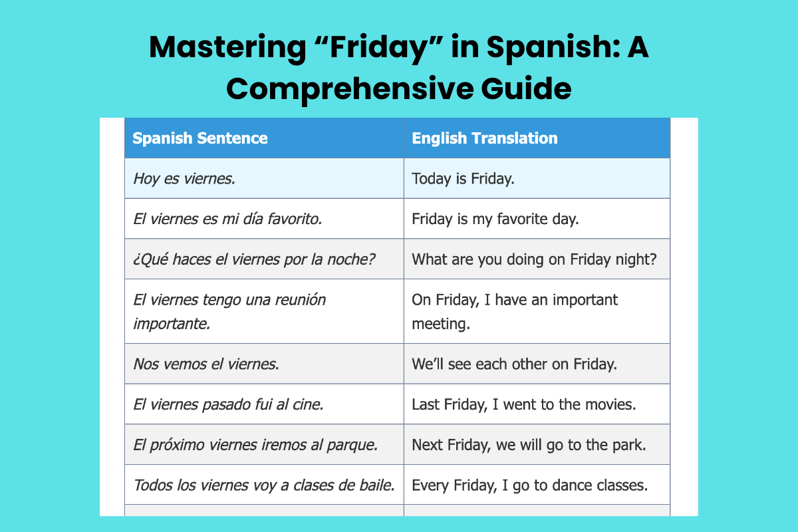The width and height of the screenshot is (798, 532).
Task: Select "El viernes tengo una reunión importante." cell
Action: click(229, 311)
